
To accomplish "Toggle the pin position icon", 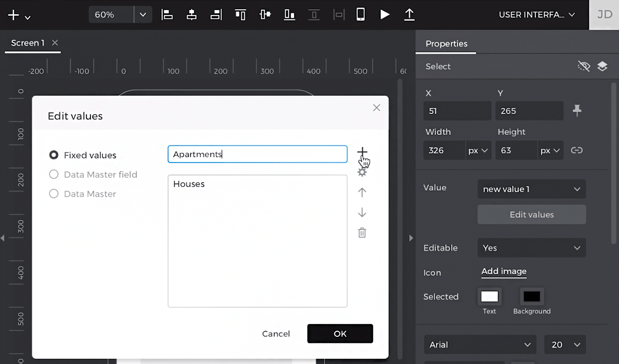I will coord(577,111).
